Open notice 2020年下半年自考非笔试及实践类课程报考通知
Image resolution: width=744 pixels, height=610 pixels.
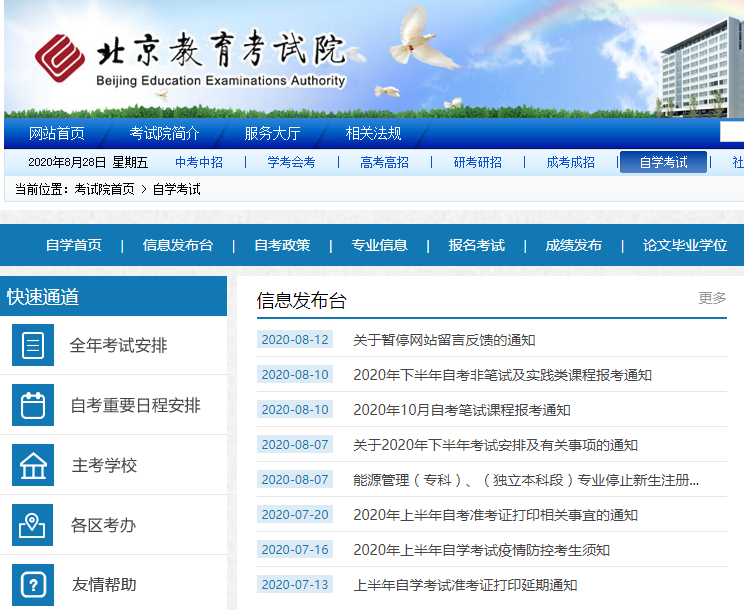click(x=502, y=375)
